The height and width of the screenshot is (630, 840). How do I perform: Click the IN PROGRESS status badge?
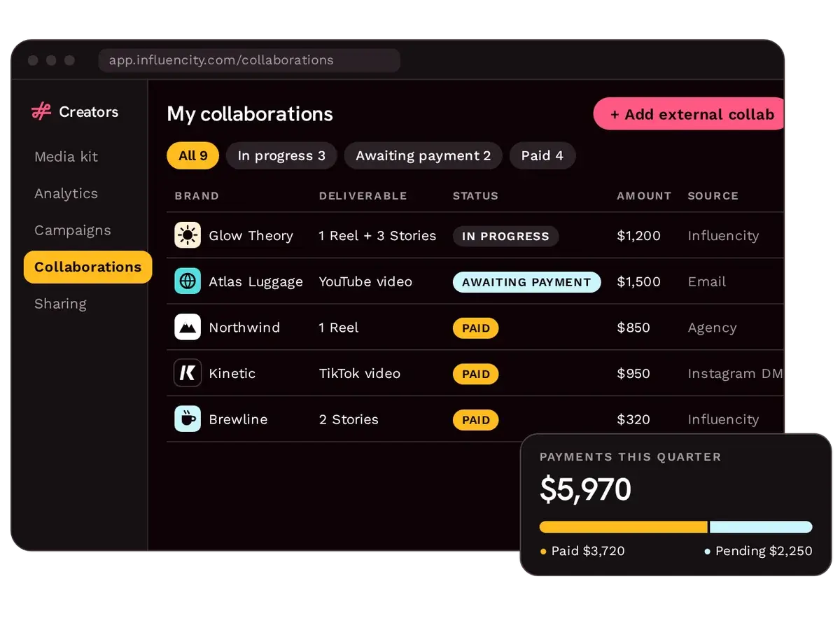point(505,236)
